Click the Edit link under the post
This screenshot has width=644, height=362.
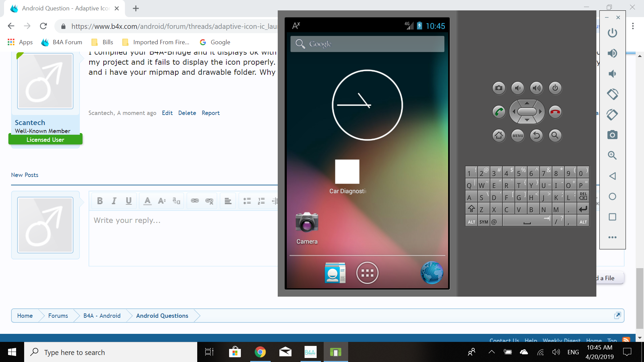point(167,113)
